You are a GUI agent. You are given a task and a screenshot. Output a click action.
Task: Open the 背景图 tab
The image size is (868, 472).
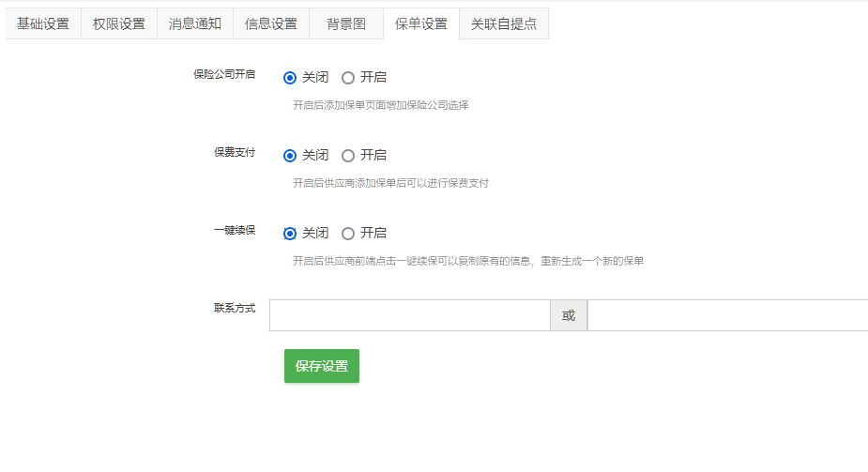(x=346, y=23)
